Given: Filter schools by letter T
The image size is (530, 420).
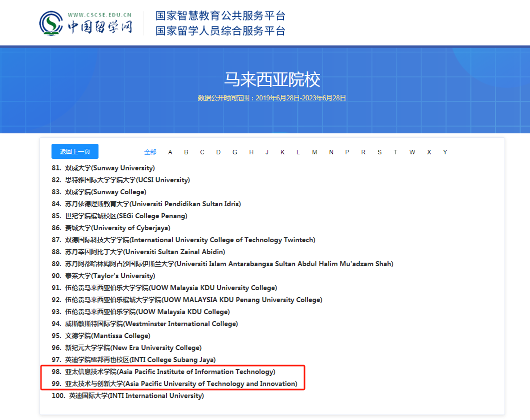Looking at the screenshot, I should click(395, 152).
